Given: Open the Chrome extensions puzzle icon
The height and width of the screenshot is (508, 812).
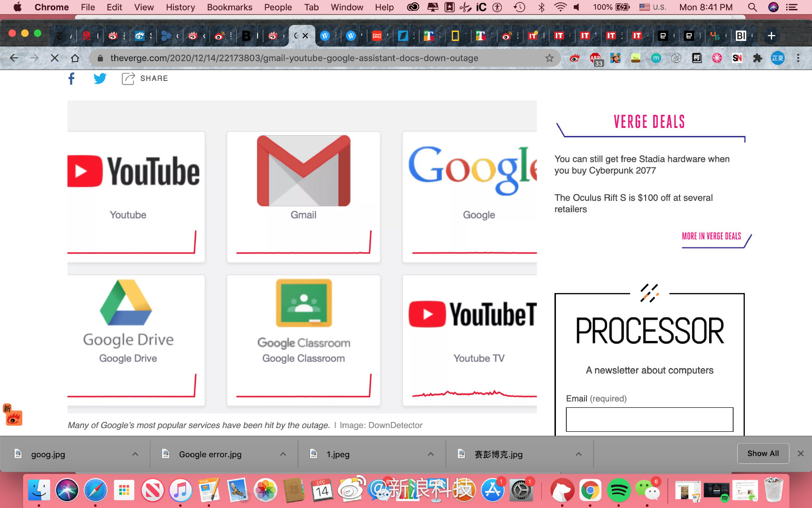Looking at the screenshot, I should point(757,58).
